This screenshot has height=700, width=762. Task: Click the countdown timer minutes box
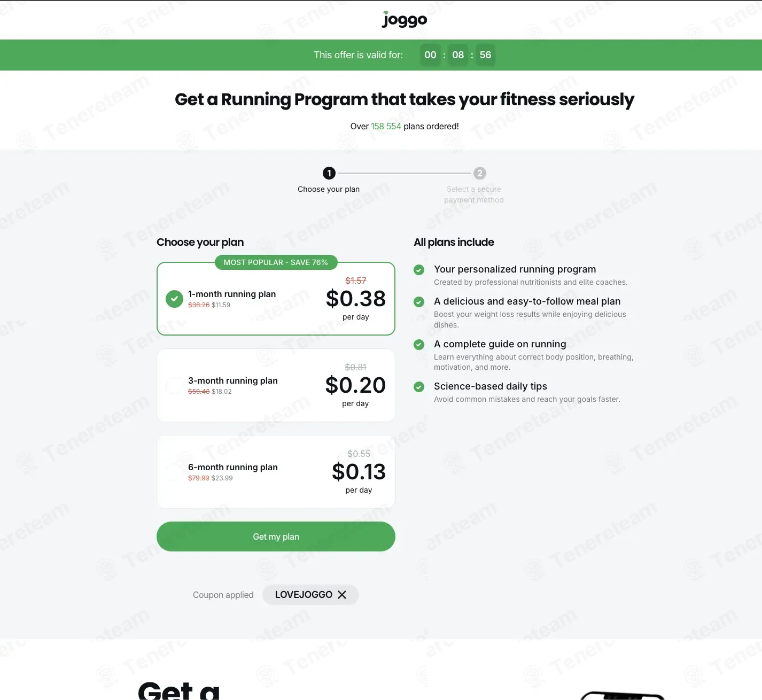(458, 55)
